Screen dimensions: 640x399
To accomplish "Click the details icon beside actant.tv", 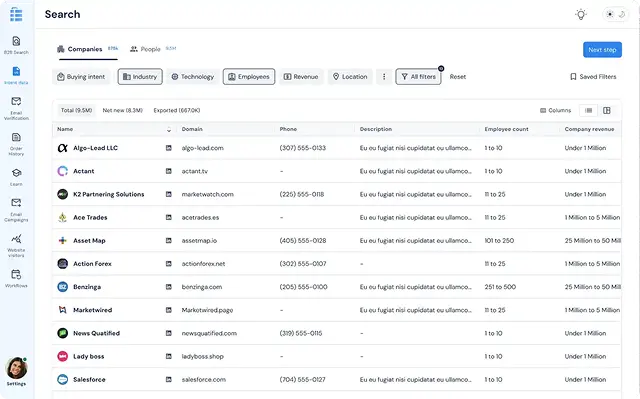I will click(169, 171).
